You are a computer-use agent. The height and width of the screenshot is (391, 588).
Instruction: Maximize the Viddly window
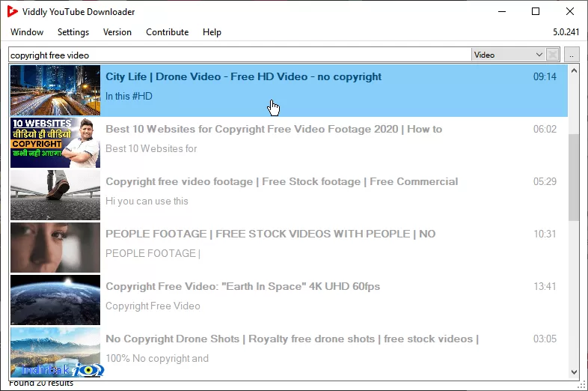536,12
